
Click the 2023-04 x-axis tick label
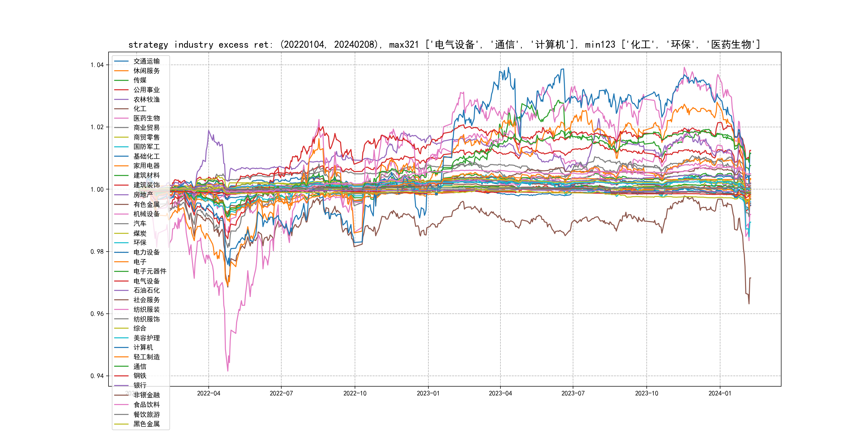(500, 393)
